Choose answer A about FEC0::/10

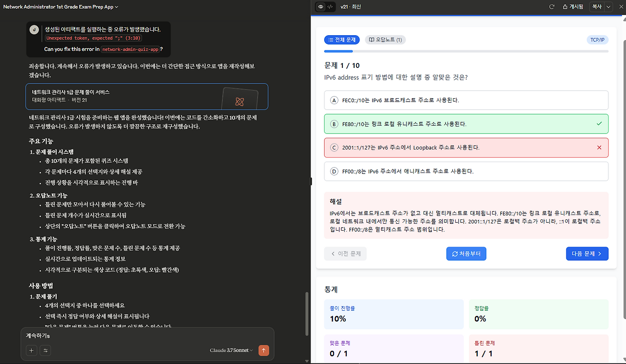pos(466,100)
